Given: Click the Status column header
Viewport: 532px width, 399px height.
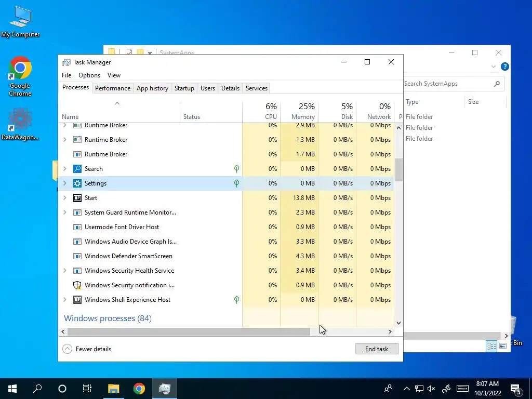Looking at the screenshot, I should [211, 111].
